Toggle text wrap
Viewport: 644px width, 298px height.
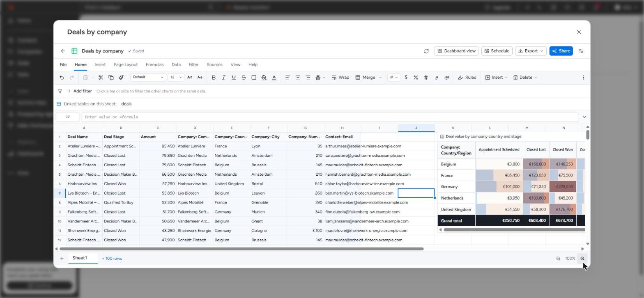340,78
